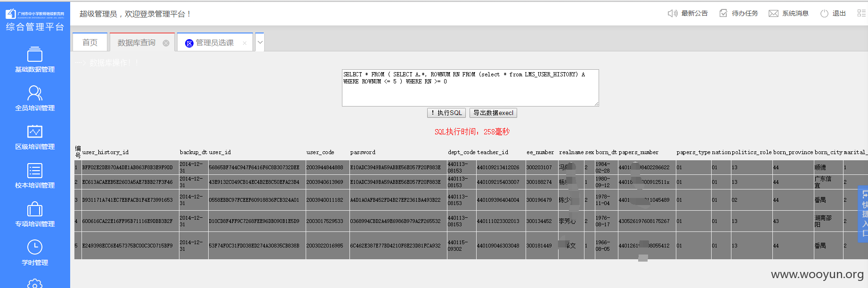Click the user_code column header
The height and width of the screenshot is (288, 868).
click(x=320, y=152)
